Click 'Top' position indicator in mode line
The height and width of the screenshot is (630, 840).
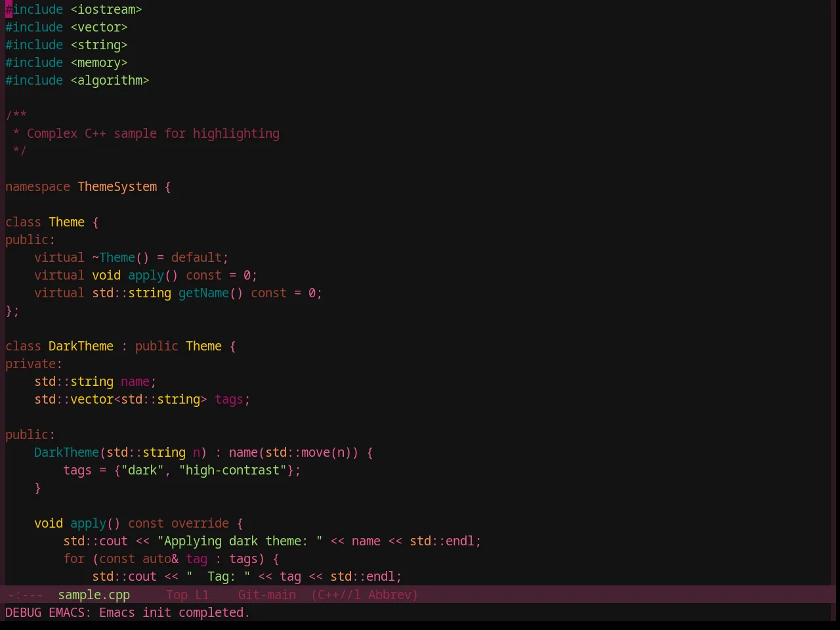coord(177,595)
